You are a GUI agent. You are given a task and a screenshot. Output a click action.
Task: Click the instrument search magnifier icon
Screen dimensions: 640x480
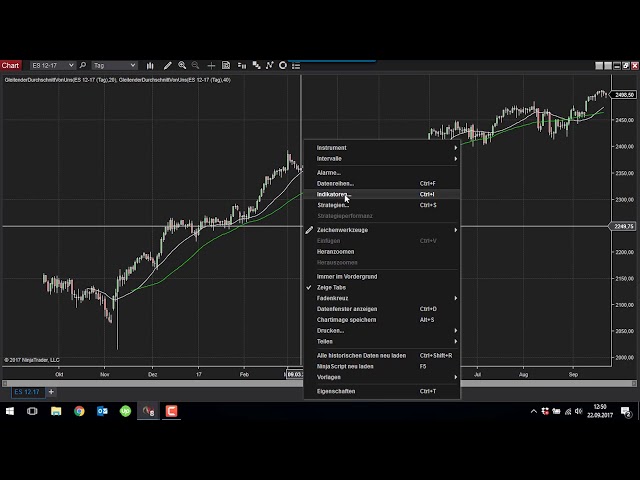(x=83, y=66)
